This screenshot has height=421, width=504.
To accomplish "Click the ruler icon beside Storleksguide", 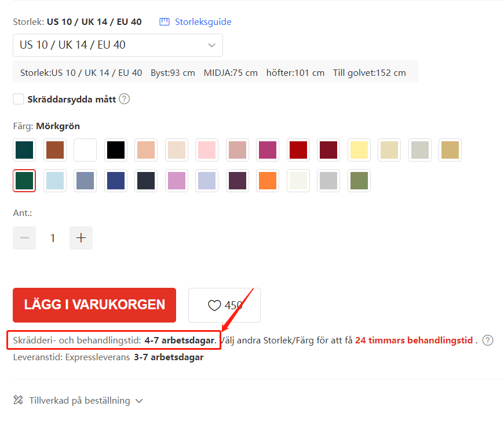I will click(165, 22).
